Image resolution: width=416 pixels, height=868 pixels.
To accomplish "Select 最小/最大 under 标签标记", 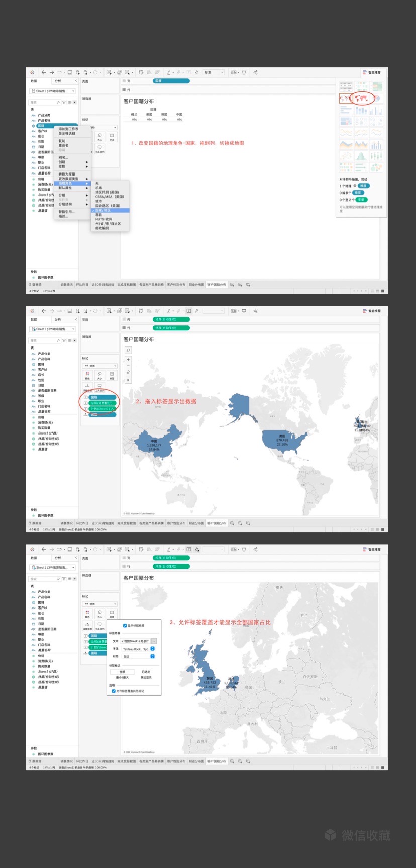I will coord(122,677).
